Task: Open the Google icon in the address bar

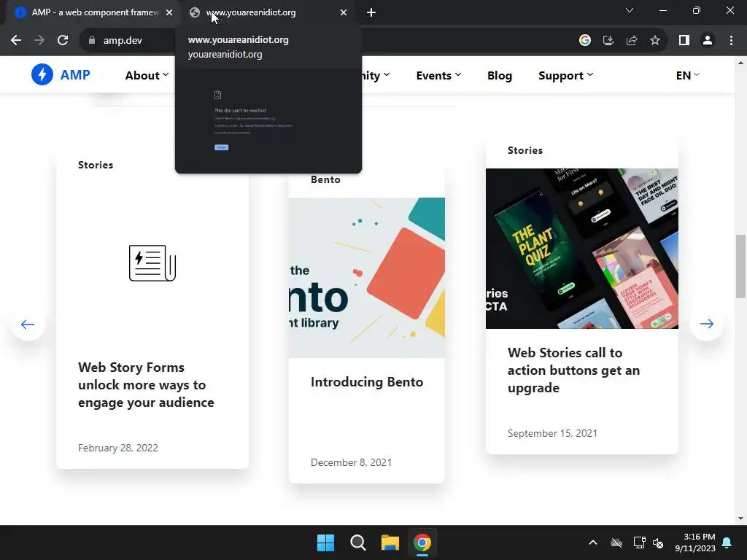Action: pos(585,41)
